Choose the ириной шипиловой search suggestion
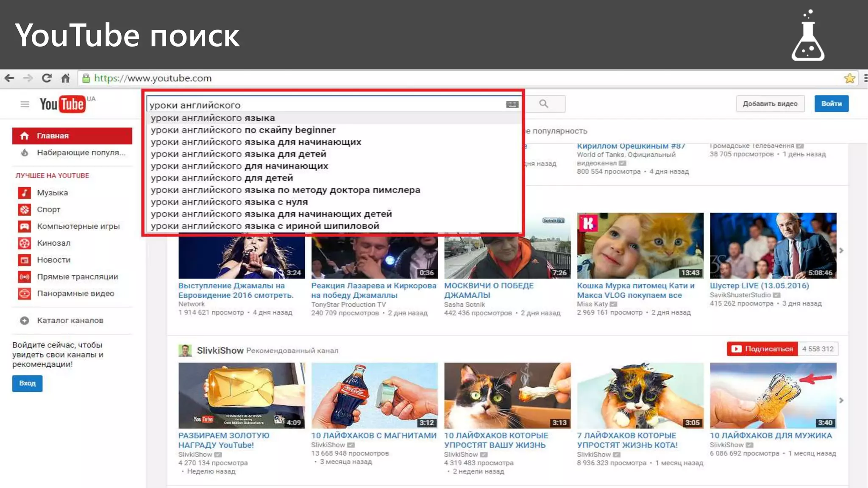This screenshot has height=488, width=868. point(334,226)
